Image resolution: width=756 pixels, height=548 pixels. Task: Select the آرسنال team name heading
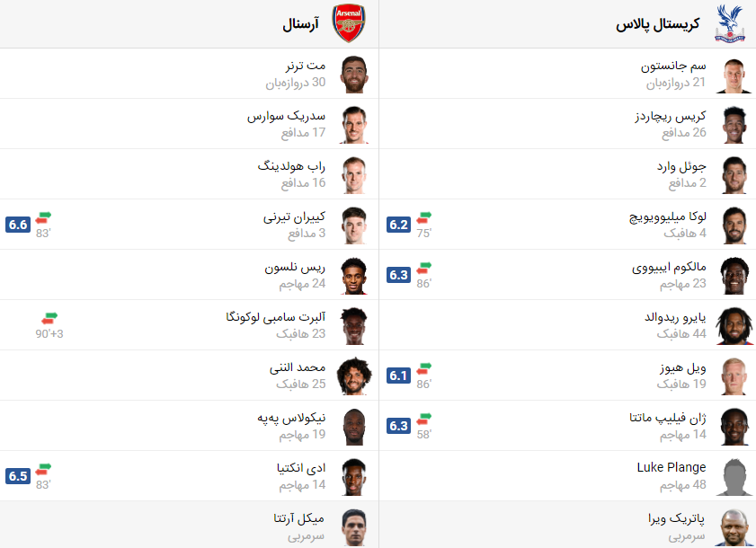tap(301, 23)
